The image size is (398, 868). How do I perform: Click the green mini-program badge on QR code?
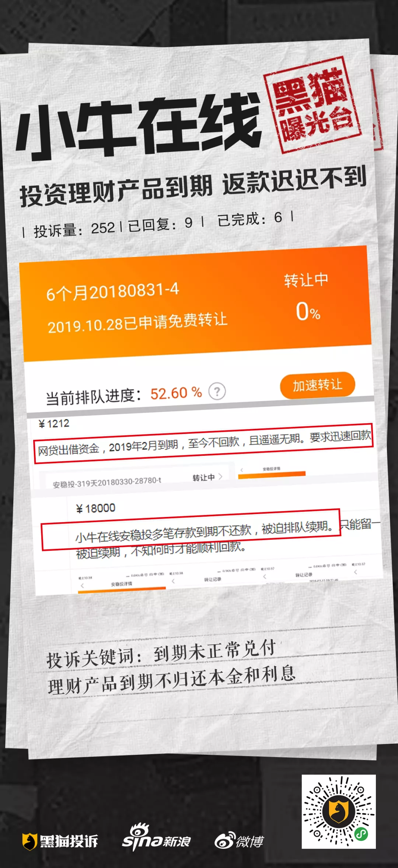[361, 834]
